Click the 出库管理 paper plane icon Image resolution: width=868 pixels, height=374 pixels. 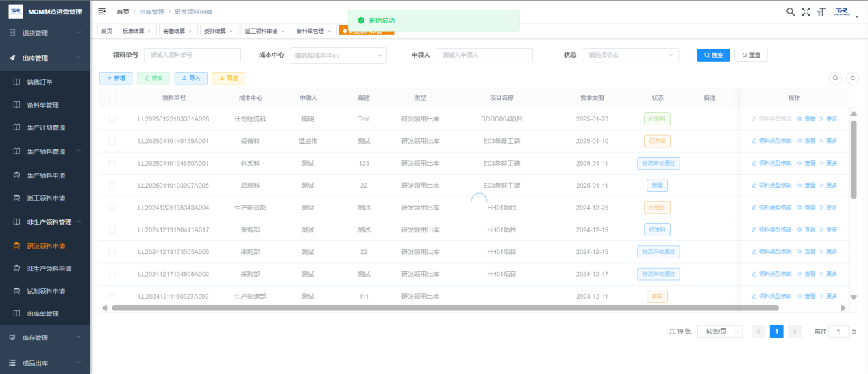(12, 58)
